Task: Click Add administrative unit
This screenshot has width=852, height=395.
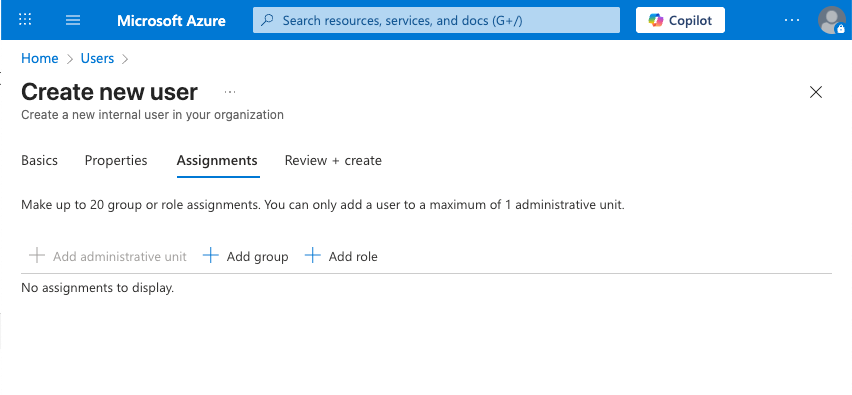Action: click(x=107, y=256)
